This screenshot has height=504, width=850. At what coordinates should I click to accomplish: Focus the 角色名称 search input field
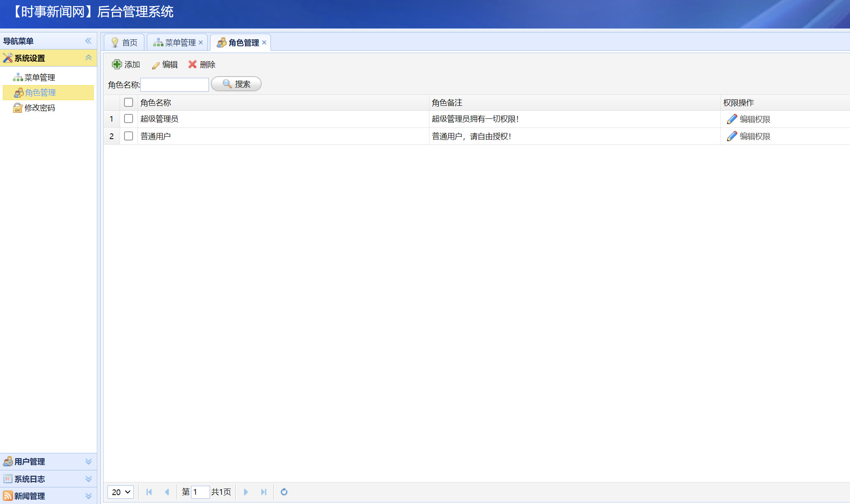coord(174,85)
